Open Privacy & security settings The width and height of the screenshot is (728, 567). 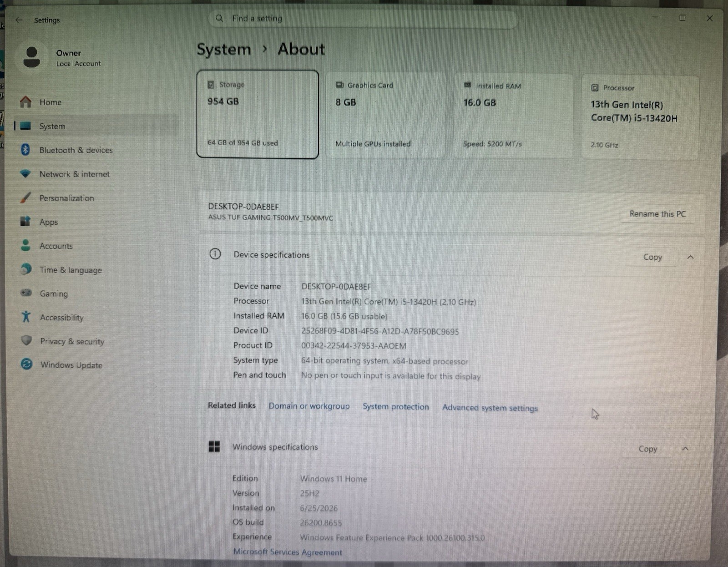click(96, 341)
